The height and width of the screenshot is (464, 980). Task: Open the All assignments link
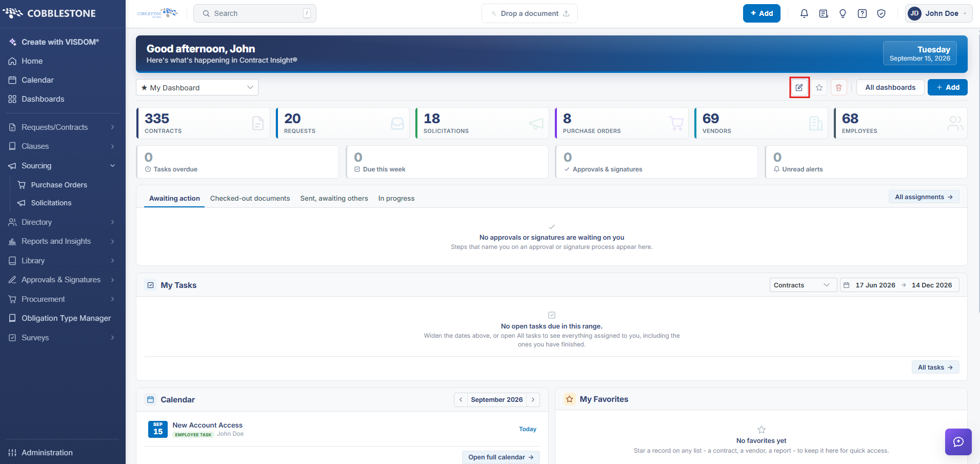(x=924, y=197)
